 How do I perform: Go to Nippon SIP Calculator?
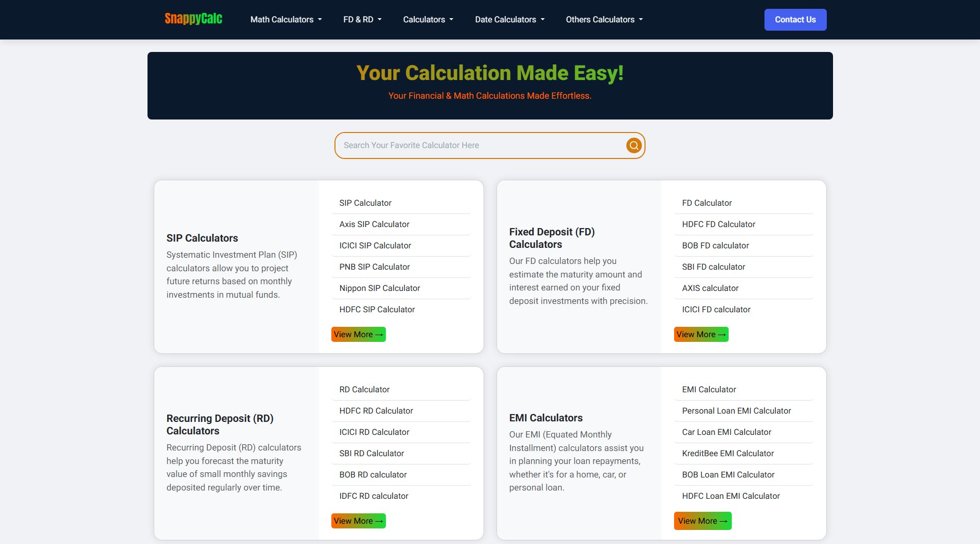(x=379, y=288)
